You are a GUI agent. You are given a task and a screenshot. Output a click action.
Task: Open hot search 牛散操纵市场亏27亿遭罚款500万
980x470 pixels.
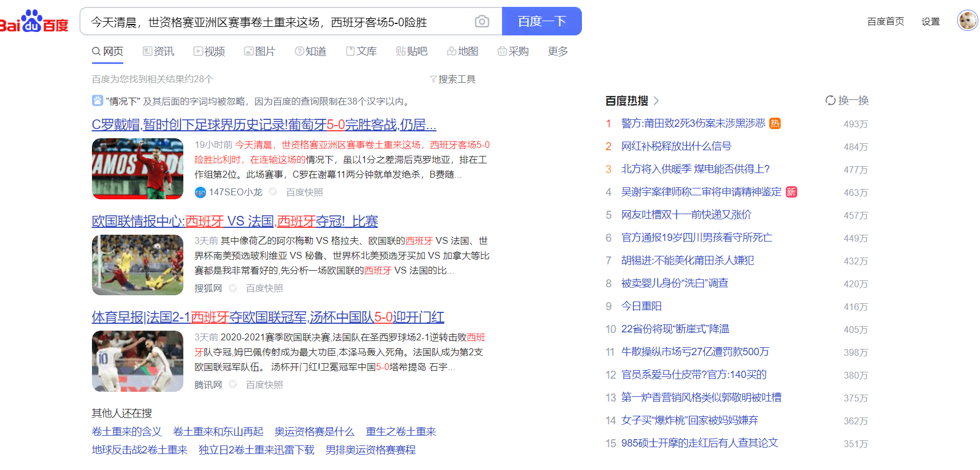click(695, 352)
